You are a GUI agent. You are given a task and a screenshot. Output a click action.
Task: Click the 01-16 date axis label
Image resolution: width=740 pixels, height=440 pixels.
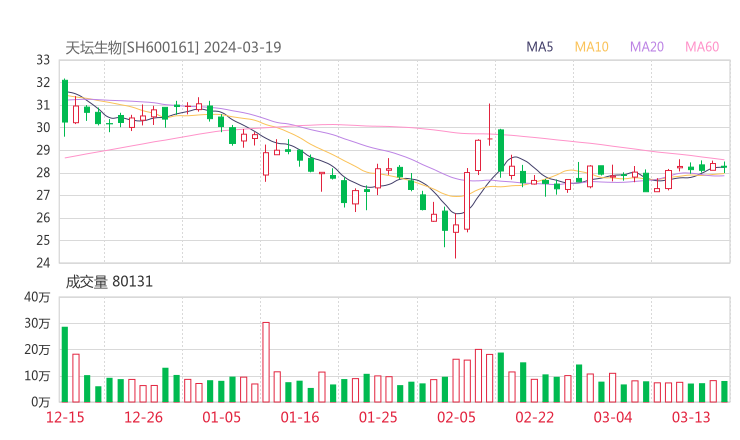(x=300, y=417)
